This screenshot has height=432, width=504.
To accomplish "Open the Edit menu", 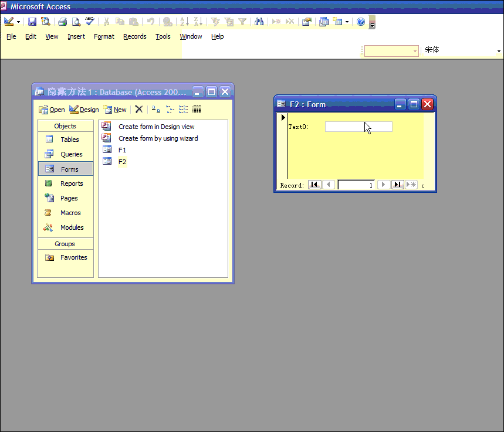I will click(x=31, y=36).
